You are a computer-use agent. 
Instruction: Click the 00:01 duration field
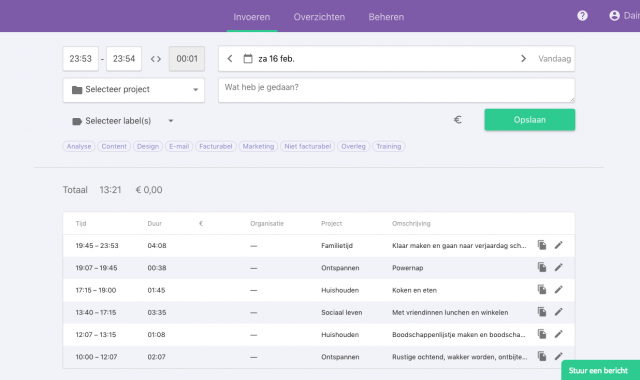[x=187, y=59]
